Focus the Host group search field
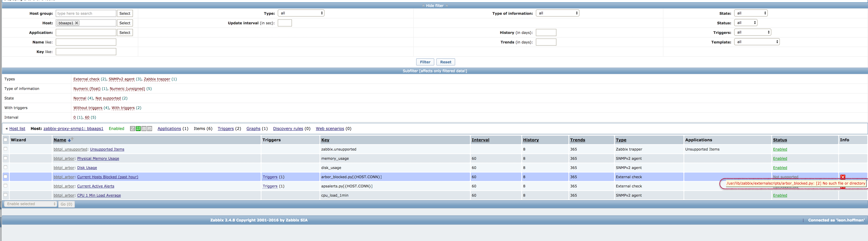Viewport: 868px width, 241px height. (x=86, y=13)
